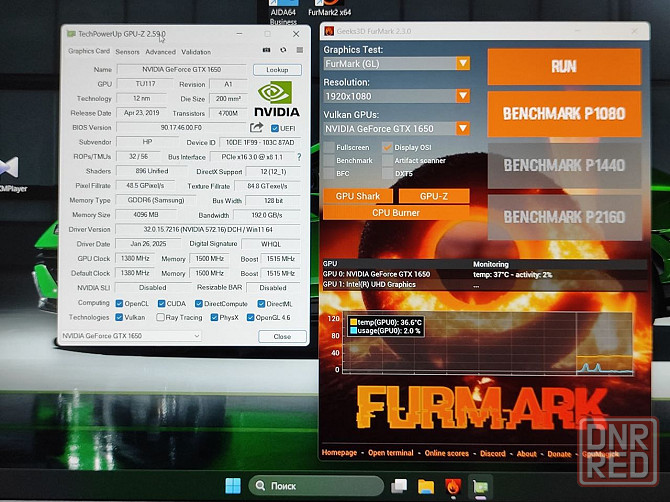Click the Donate link
Viewport: 670px width, 502px height.
coord(559,454)
